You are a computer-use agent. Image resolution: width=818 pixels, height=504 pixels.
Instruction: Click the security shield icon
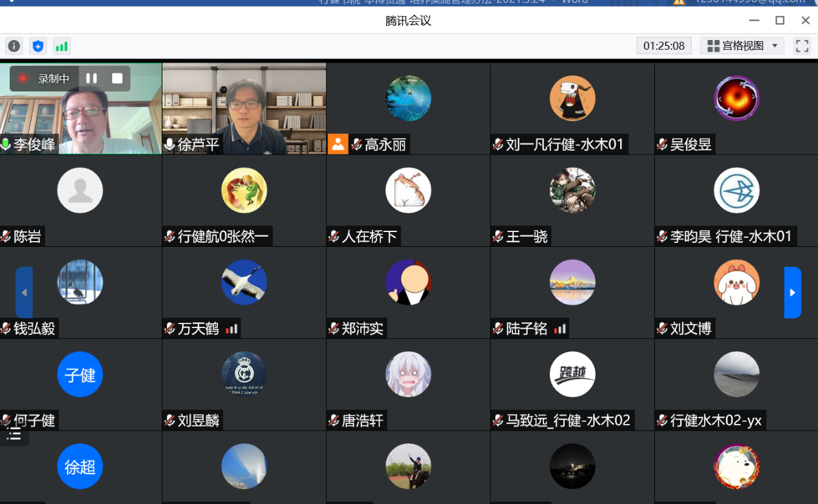37,46
